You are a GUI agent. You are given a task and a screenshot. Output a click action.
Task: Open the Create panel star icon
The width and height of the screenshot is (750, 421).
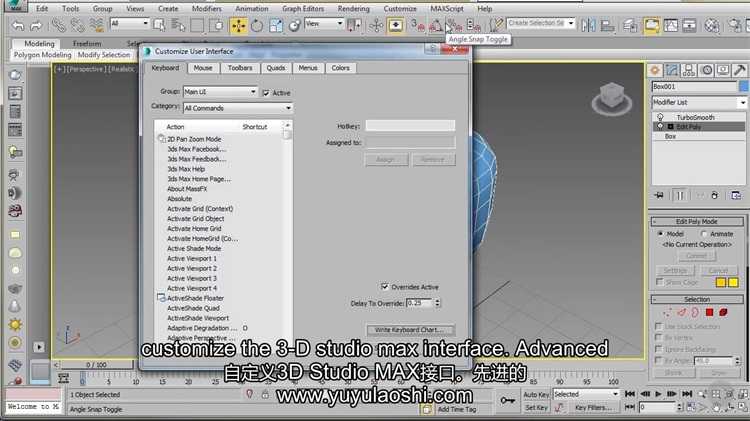[x=655, y=70]
